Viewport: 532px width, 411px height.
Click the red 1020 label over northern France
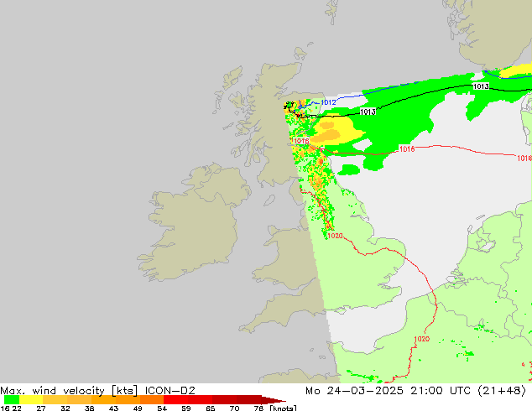coord(422,339)
